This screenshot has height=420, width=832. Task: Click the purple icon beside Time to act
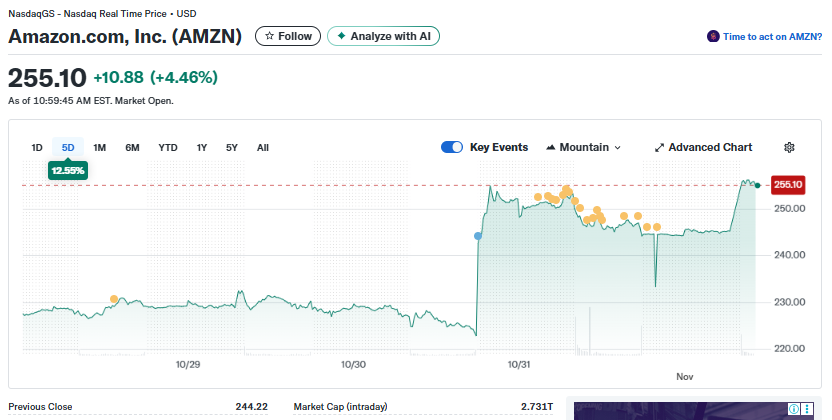point(713,36)
